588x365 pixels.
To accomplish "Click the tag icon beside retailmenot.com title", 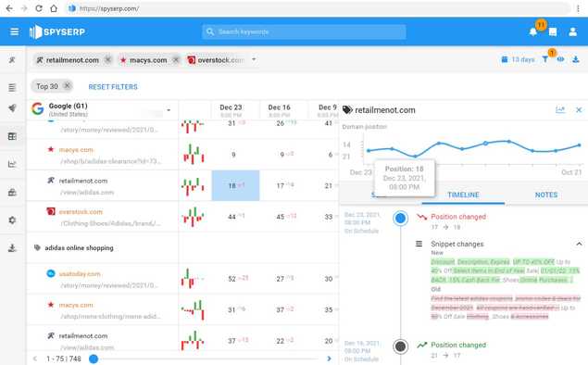I will [x=347, y=110].
